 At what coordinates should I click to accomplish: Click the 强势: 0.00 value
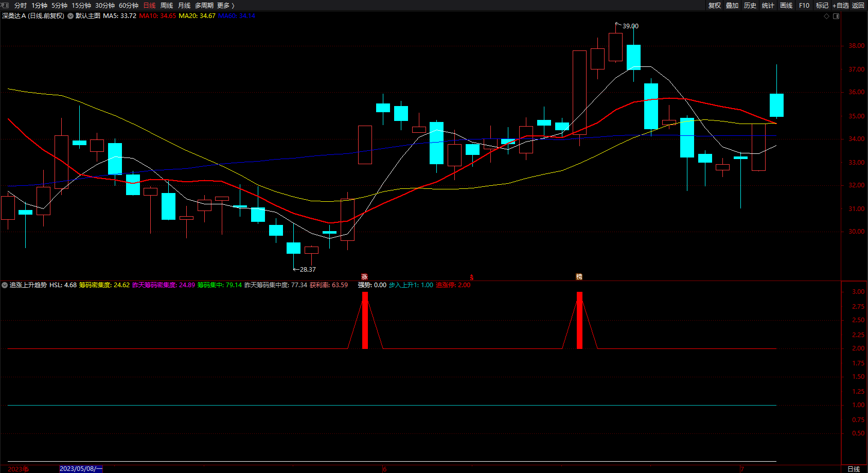372,285
